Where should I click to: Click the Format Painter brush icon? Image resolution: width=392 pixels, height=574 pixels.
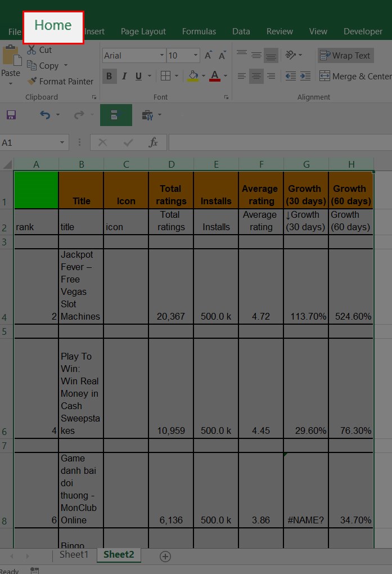coord(32,81)
